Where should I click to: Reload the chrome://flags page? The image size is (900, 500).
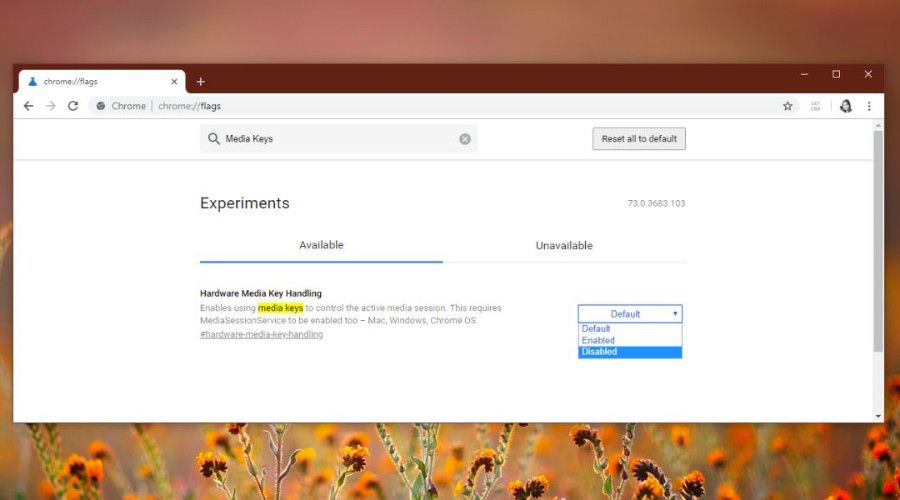click(x=73, y=106)
